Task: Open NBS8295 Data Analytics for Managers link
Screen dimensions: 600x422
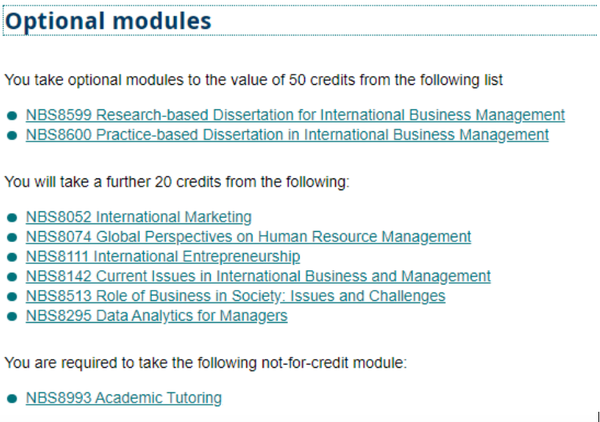Action: tap(157, 316)
